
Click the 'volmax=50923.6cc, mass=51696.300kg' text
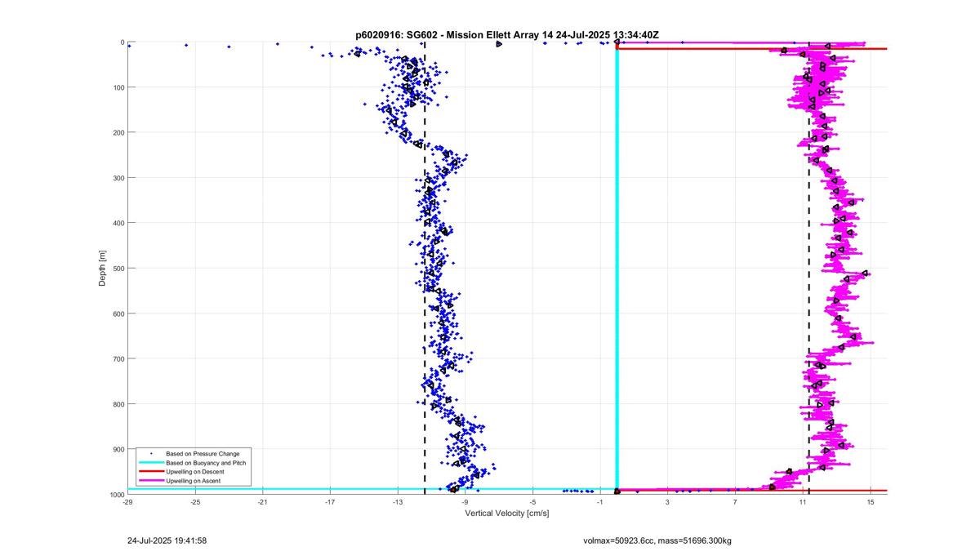(x=657, y=540)
